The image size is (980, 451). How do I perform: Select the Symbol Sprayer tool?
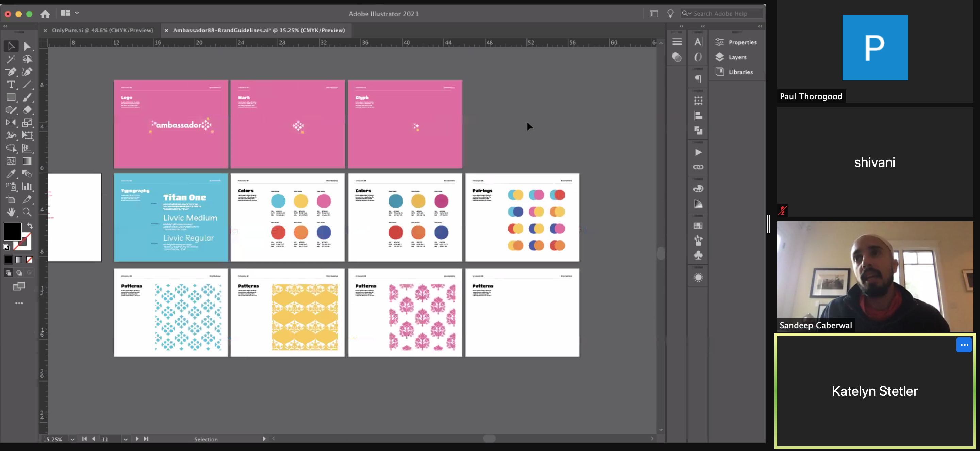tap(11, 187)
